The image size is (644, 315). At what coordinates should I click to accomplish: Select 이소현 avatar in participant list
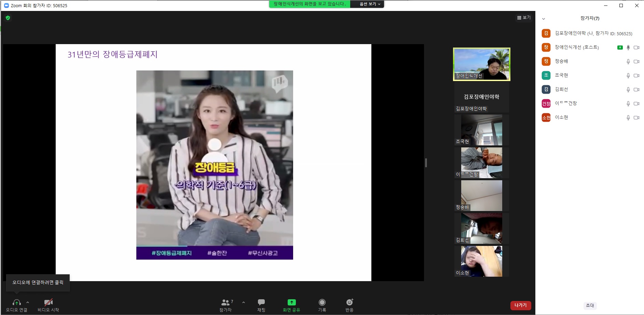[546, 117]
